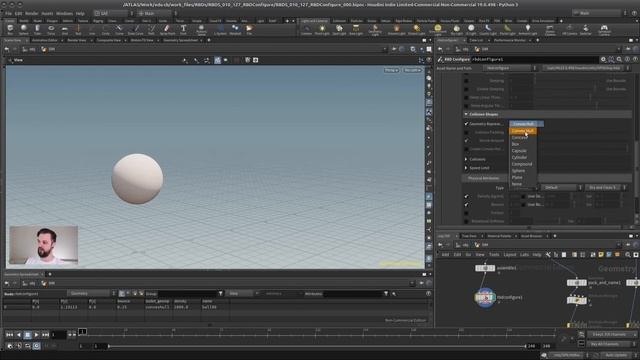Select the L-System shelf tool
640x360 pixels.
[x=220, y=29]
